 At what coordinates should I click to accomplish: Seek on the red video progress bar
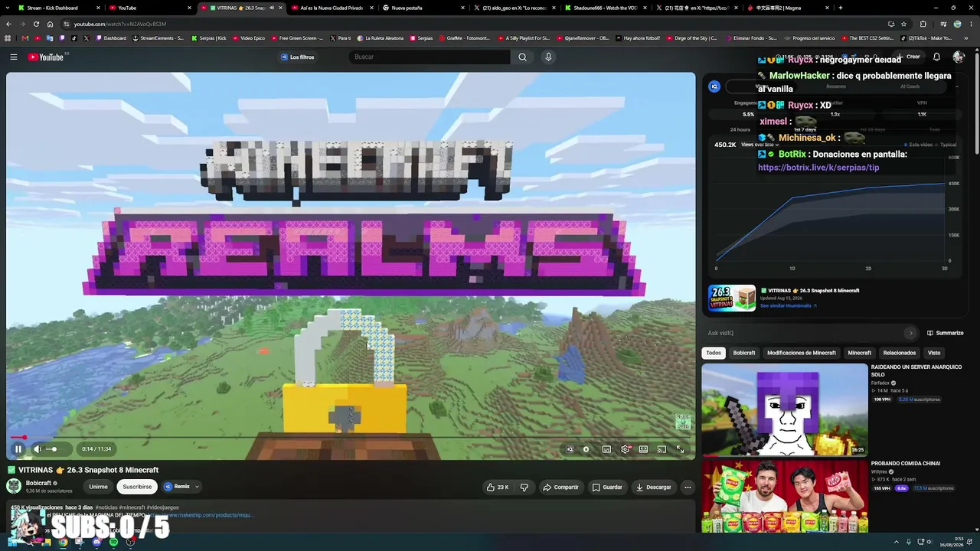click(x=351, y=438)
